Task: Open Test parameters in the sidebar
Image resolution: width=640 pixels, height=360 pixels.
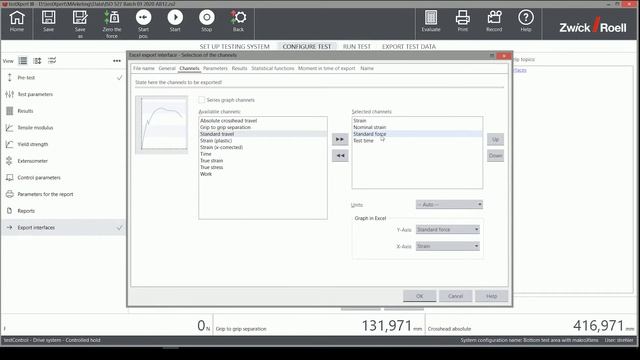Action: [x=63, y=94]
